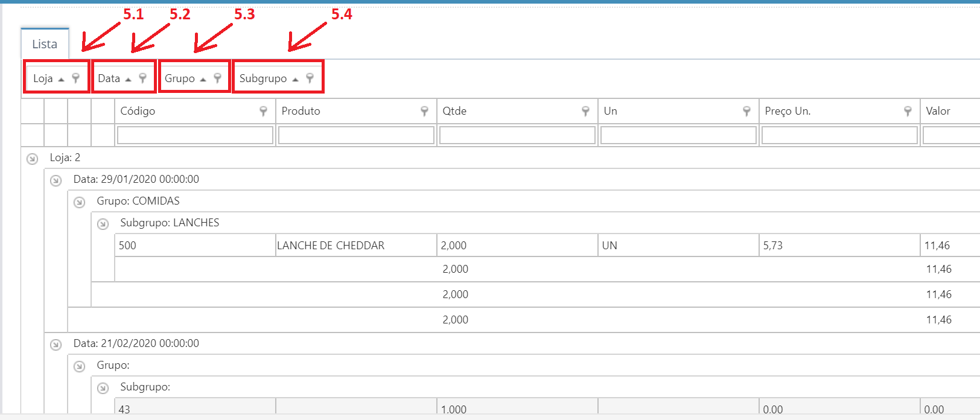This screenshot has width=980, height=420.
Task: Open filter icon in Qtde column header
Action: [x=585, y=111]
